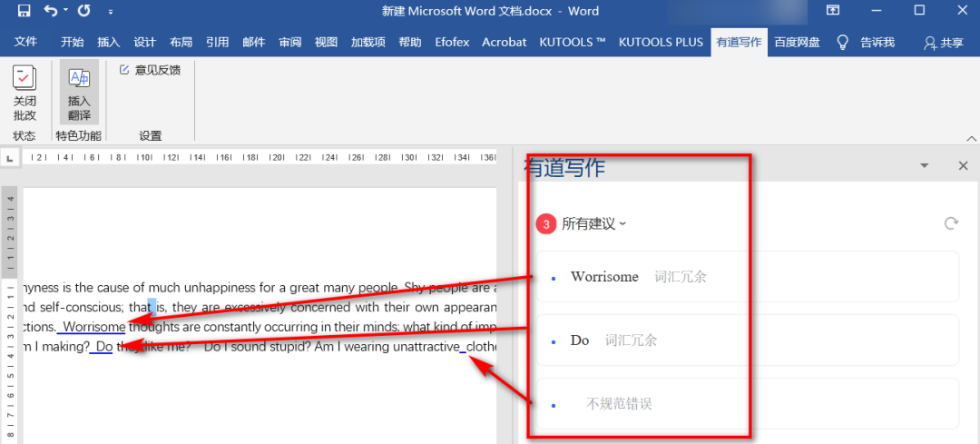980x444 pixels.
Task: Switch to the 邮件 ribbon tab
Action: (x=254, y=42)
